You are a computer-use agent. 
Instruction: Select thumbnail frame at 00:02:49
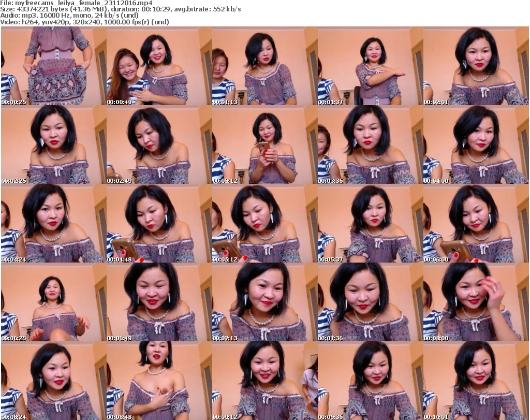point(159,144)
